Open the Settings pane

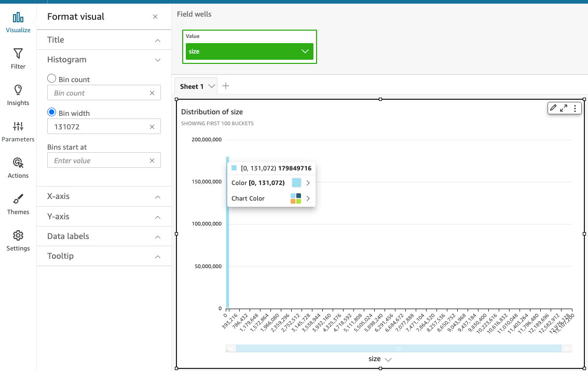[x=18, y=241]
